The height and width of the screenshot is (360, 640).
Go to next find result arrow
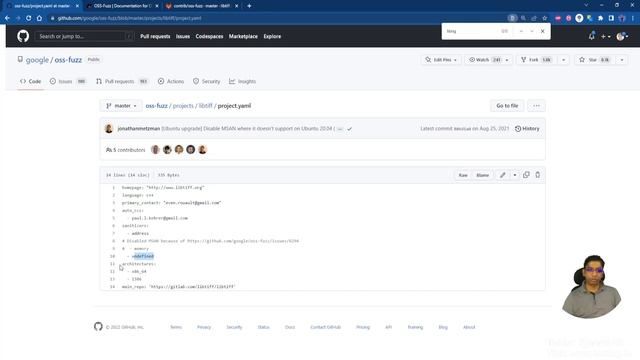click(x=532, y=31)
